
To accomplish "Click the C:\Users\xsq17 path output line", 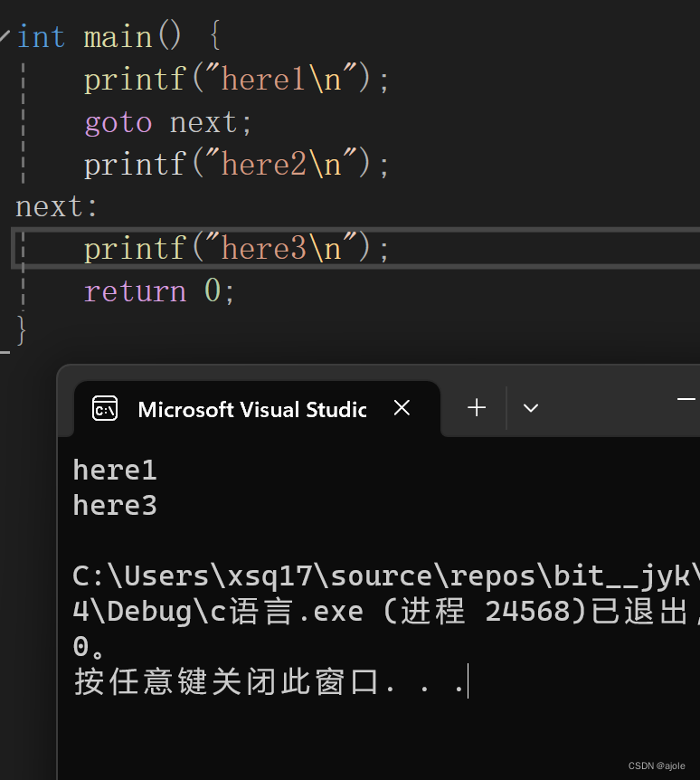I will [x=386, y=576].
